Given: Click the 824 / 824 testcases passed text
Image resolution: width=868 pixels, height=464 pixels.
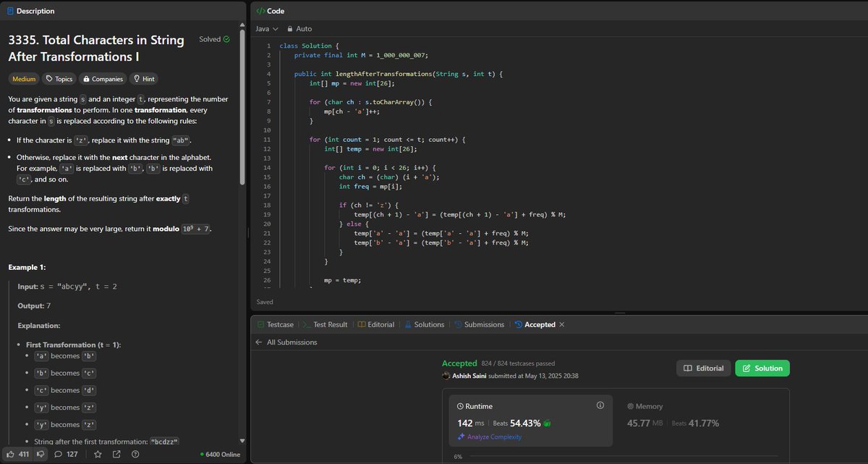Looking at the screenshot, I should click(519, 364).
